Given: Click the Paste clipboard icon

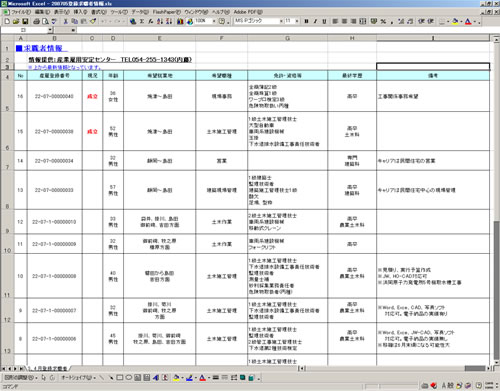Looking at the screenshot, I should pyautogui.click(x=84, y=21).
